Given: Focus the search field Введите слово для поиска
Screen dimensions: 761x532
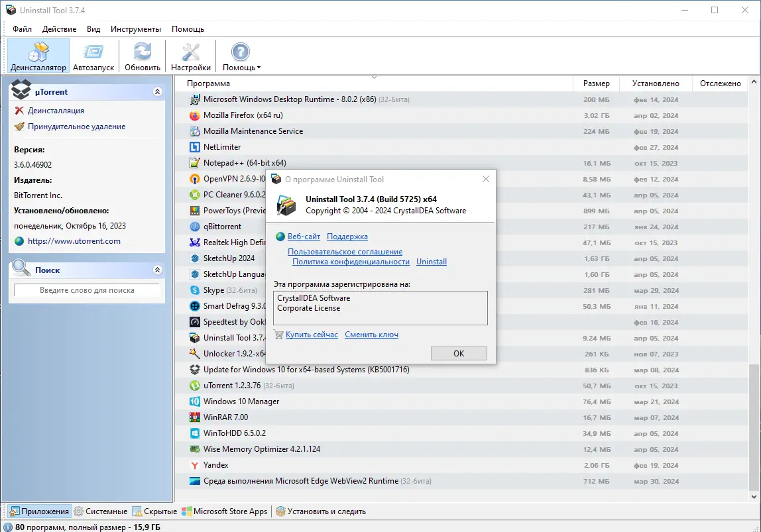Looking at the screenshot, I should click(x=87, y=290).
